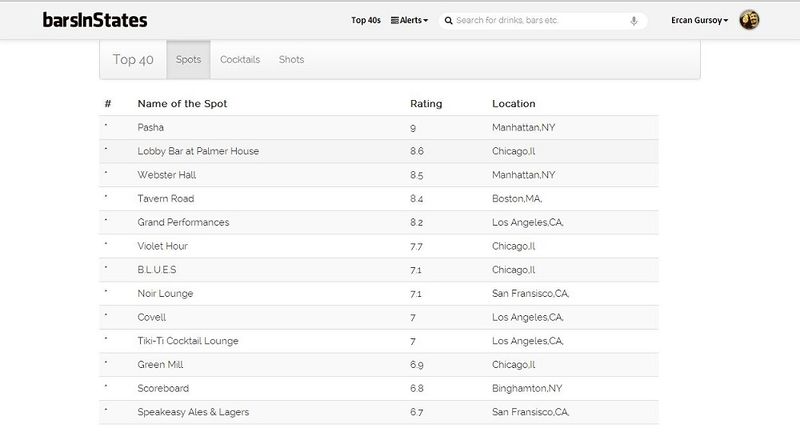
Task: Focus the drinks and bars search field
Action: [x=540, y=20]
